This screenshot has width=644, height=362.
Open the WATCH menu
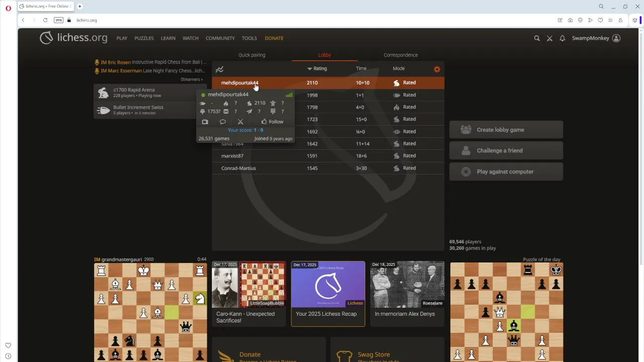pyautogui.click(x=191, y=38)
